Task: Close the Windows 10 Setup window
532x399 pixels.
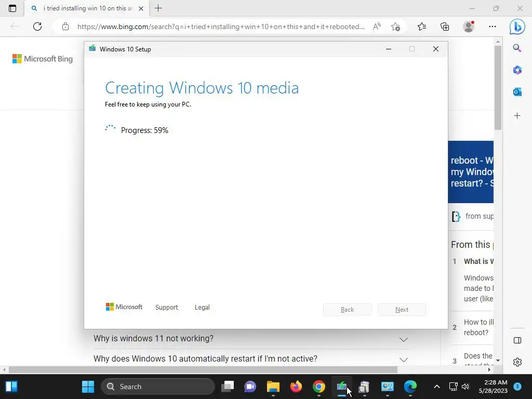Action: tap(436, 49)
